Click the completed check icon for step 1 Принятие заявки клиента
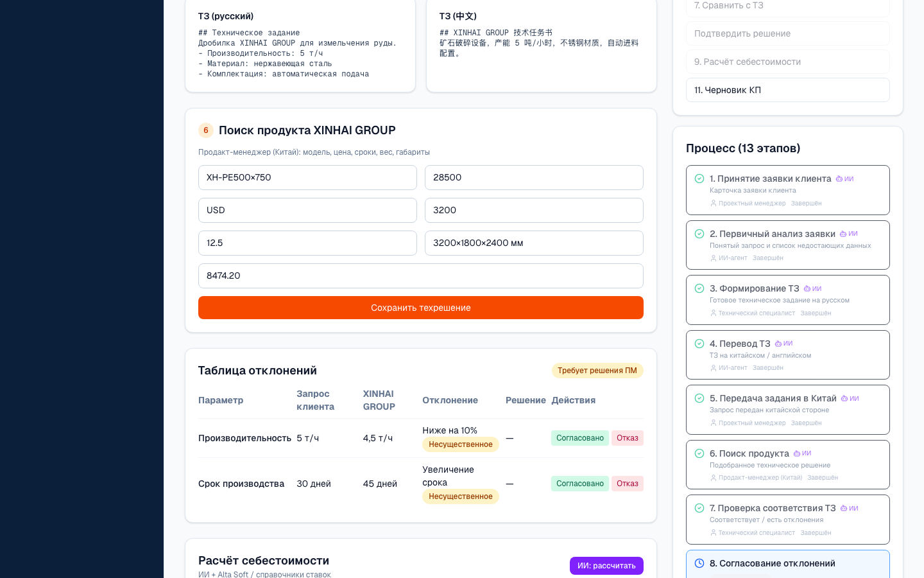The image size is (924, 578). (699, 179)
